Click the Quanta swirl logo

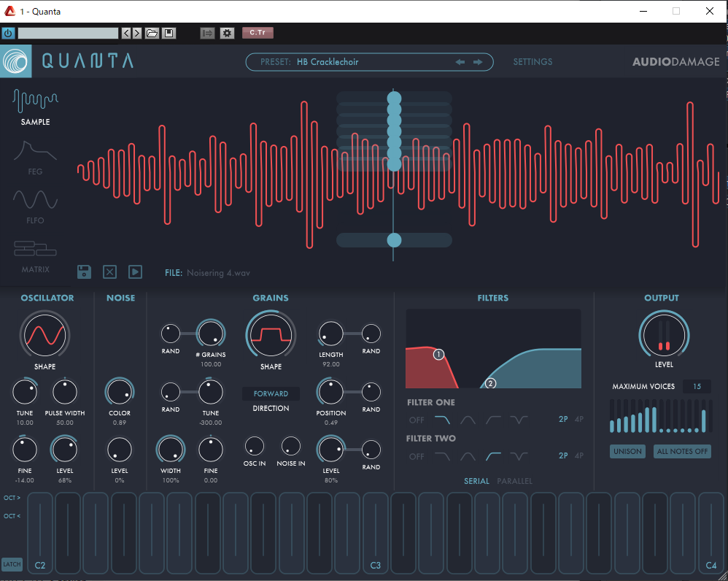16,61
